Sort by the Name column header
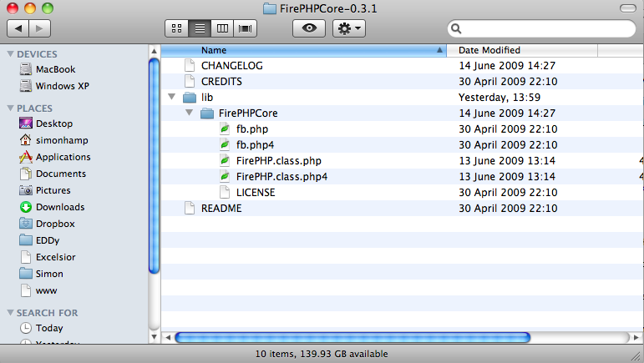The height and width of the screenshot is (363, 644). click(303, 50)
